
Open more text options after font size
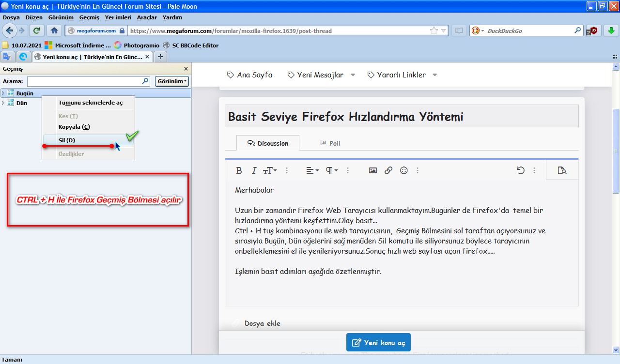(287, 170)
